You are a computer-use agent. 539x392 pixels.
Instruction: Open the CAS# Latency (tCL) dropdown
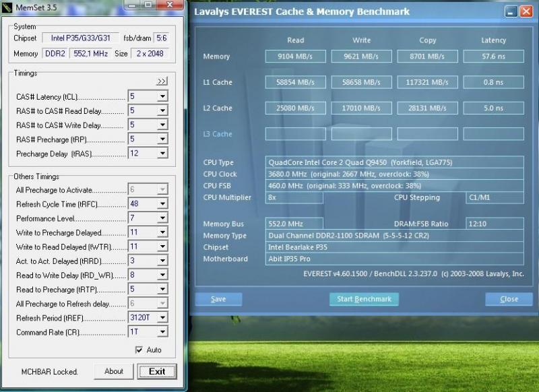tap(162, 96)
